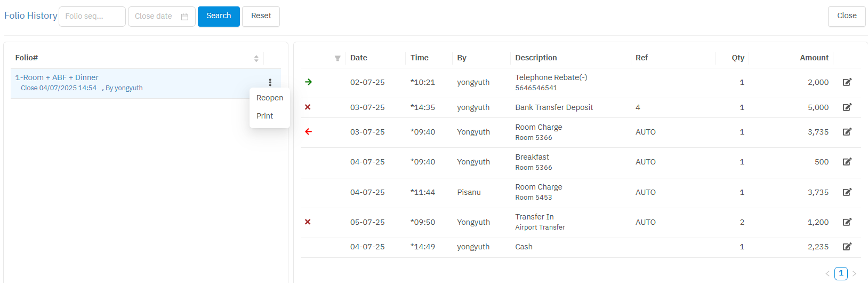Sort the Folio# column

(256, 58)
